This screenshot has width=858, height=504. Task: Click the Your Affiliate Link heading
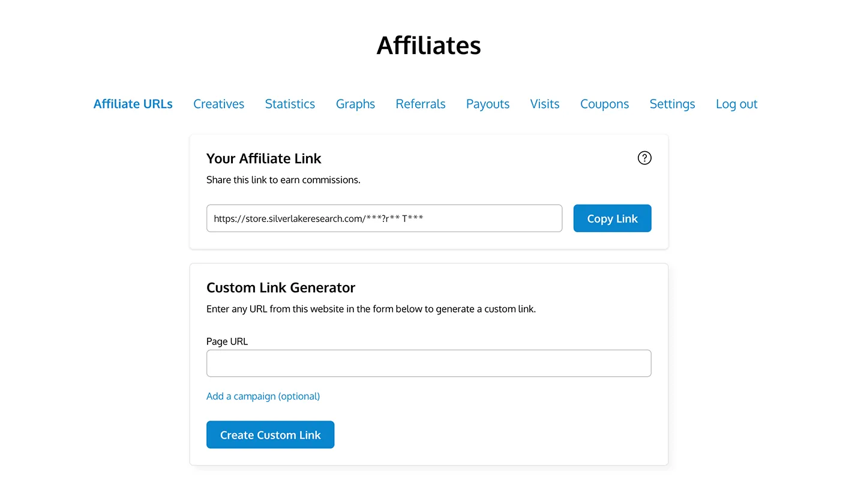[264, 158]
